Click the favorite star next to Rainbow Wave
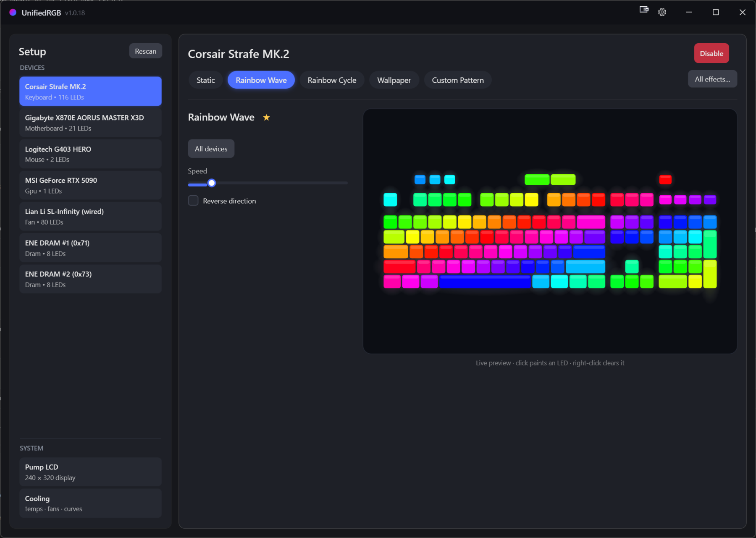The height and width of the screenshot is (538, 756). 266,118
